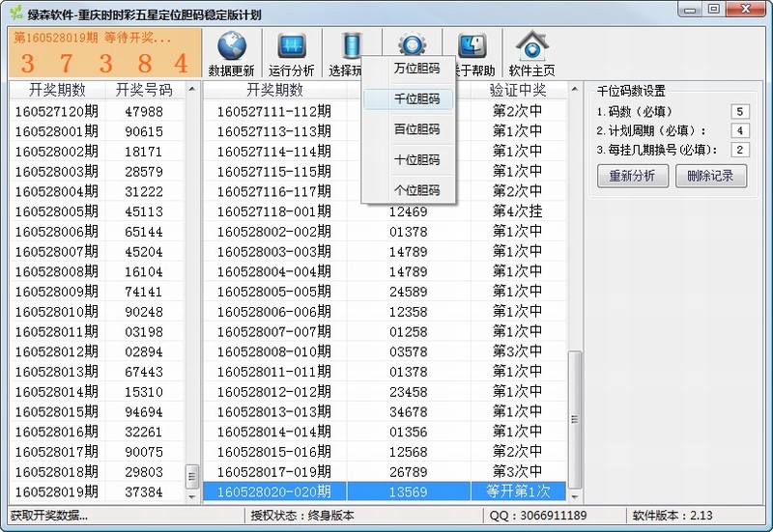The image size is (773, 532).
Task: Open 运行分析 from the toolbar
Action: (x=291, y=47)
